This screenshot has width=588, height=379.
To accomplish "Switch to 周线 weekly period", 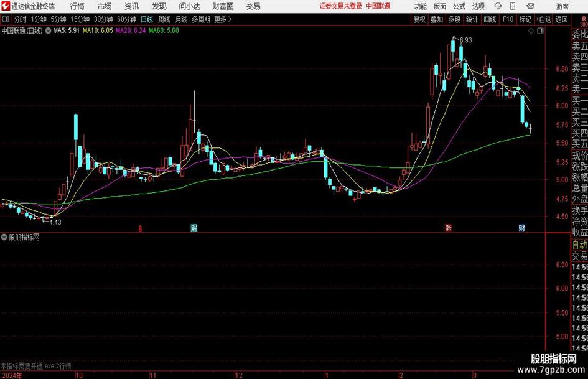I will [x=164, y=19].
